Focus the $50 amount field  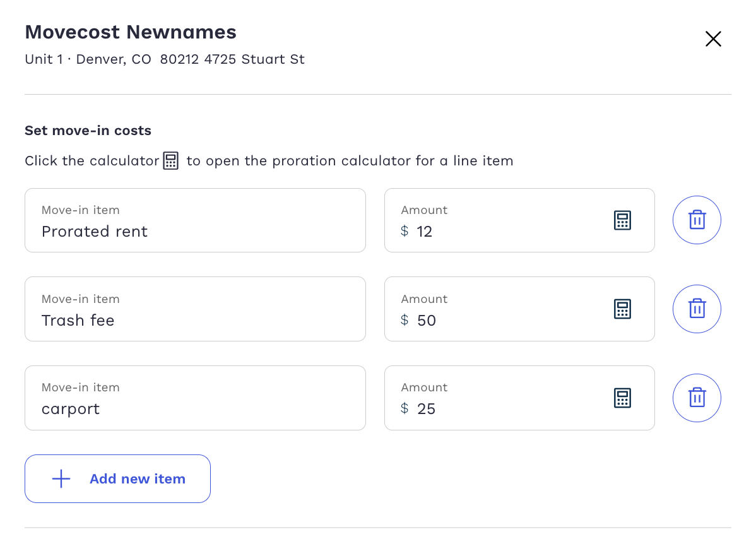(505, 320)
